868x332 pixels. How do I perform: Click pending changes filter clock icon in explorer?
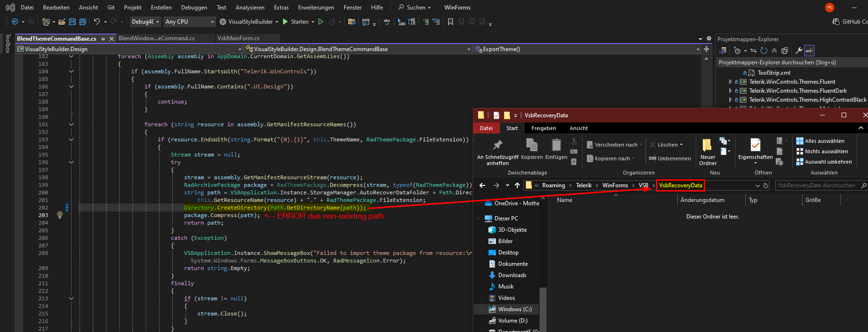737,51
